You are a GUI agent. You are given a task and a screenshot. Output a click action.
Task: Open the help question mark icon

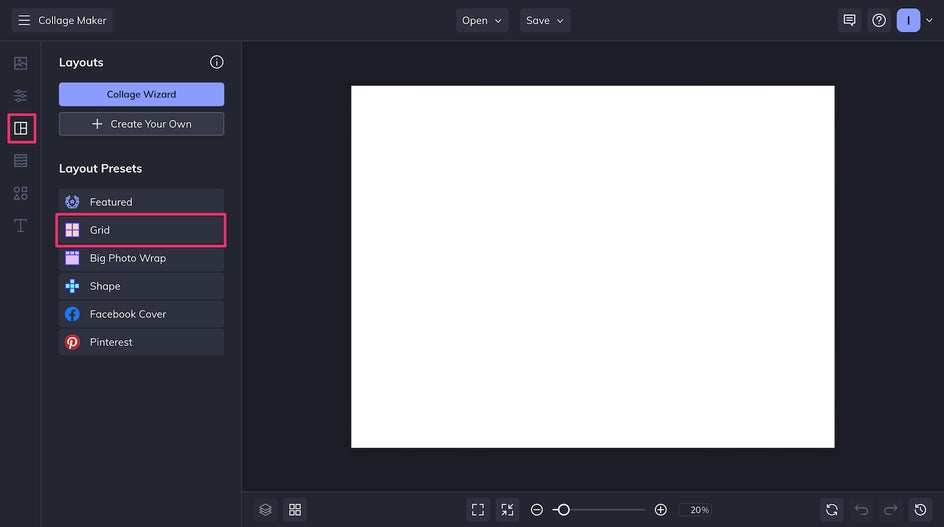pyautogui.click(x=879, y=20)
